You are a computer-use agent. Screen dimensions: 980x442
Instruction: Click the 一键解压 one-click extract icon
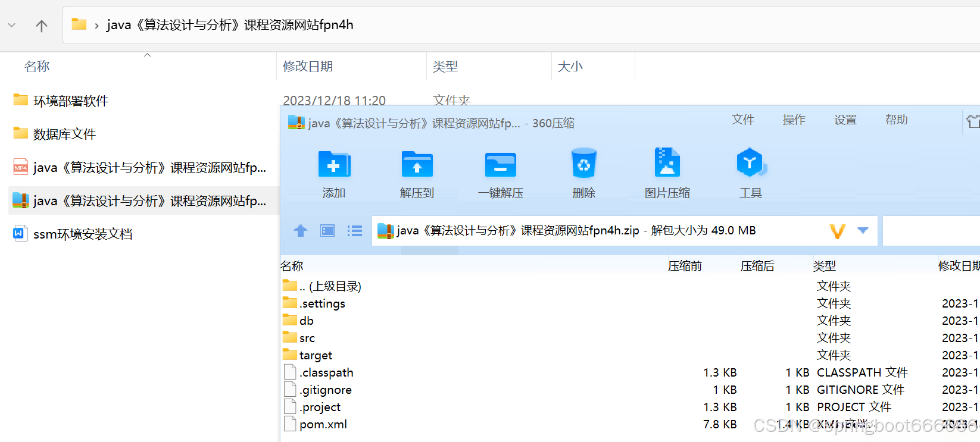[x=500, y=164]
